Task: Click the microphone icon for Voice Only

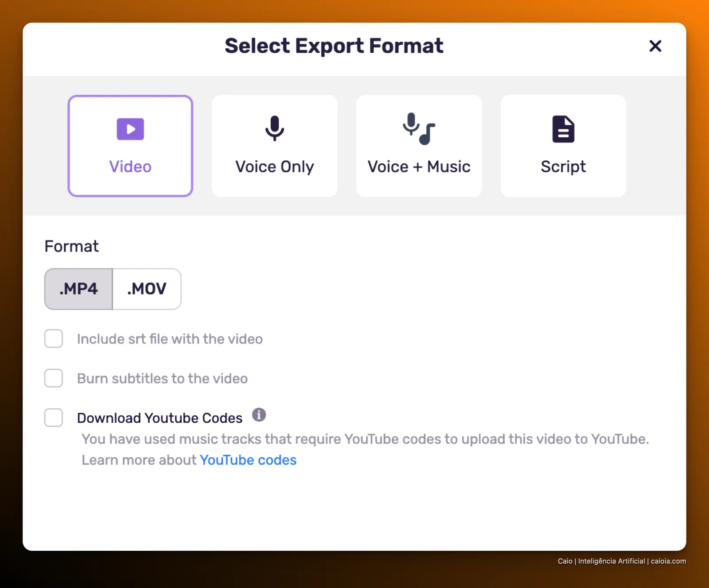Action: [275, 128]
